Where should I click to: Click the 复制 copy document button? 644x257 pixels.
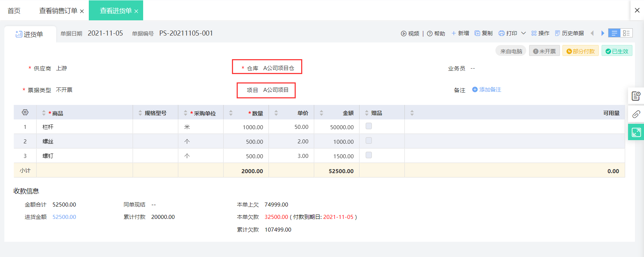click(x=483, y=33)
